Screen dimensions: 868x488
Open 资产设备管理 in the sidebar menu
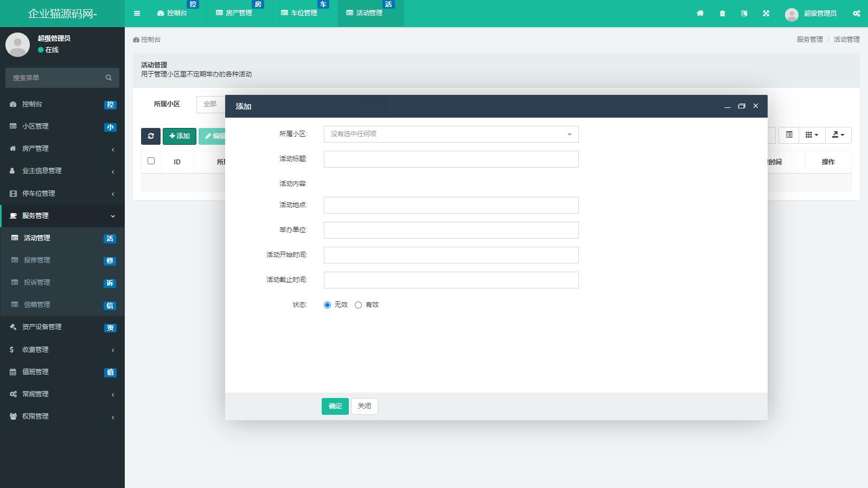tap(62, 327)
